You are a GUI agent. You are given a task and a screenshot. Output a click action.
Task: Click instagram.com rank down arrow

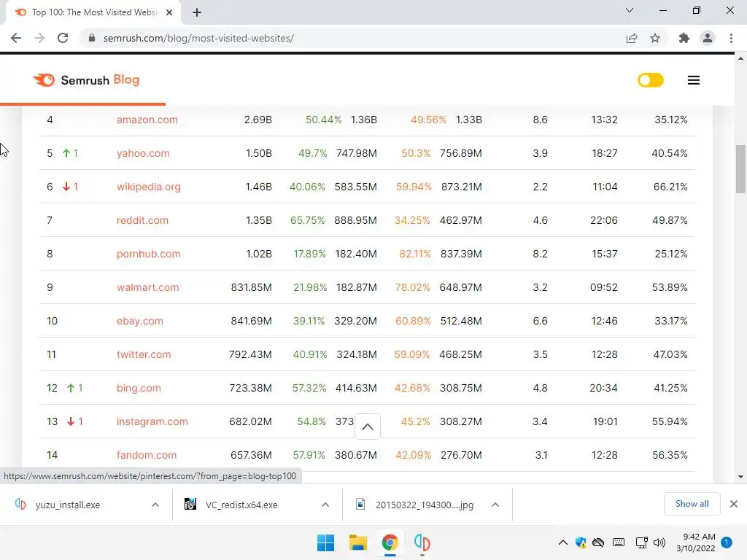click(x=71, y=421)
